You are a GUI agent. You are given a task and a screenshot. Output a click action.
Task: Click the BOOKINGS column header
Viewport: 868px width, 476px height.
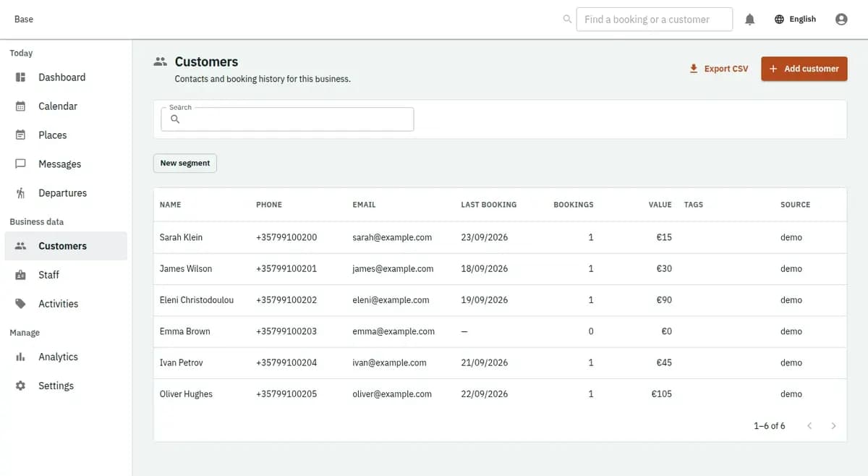(573, 205)
